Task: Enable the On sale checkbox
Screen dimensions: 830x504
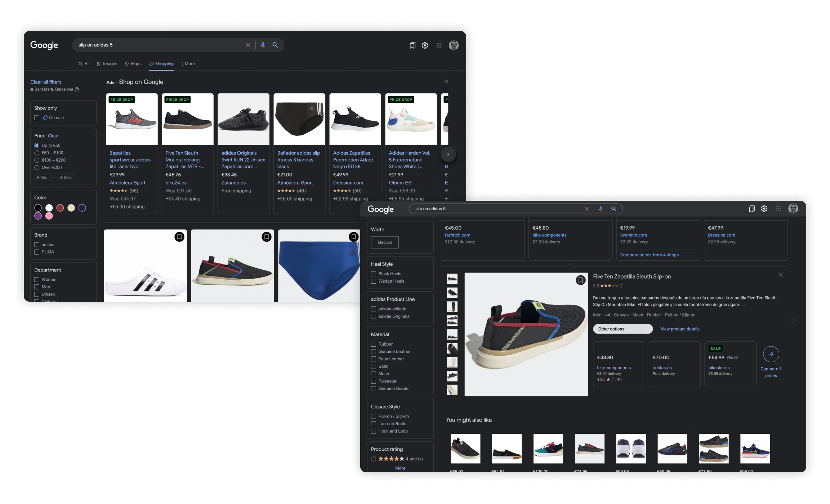Action: (x=37, y=118)
